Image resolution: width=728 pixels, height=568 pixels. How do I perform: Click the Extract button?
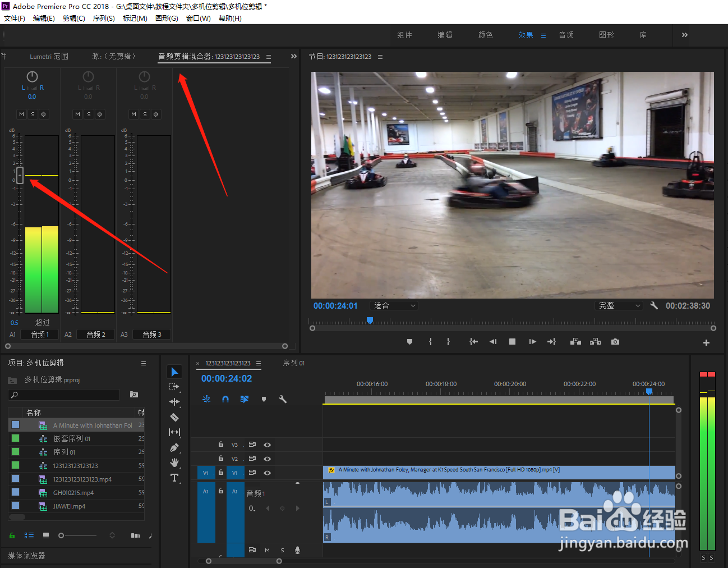pos(595,342)
